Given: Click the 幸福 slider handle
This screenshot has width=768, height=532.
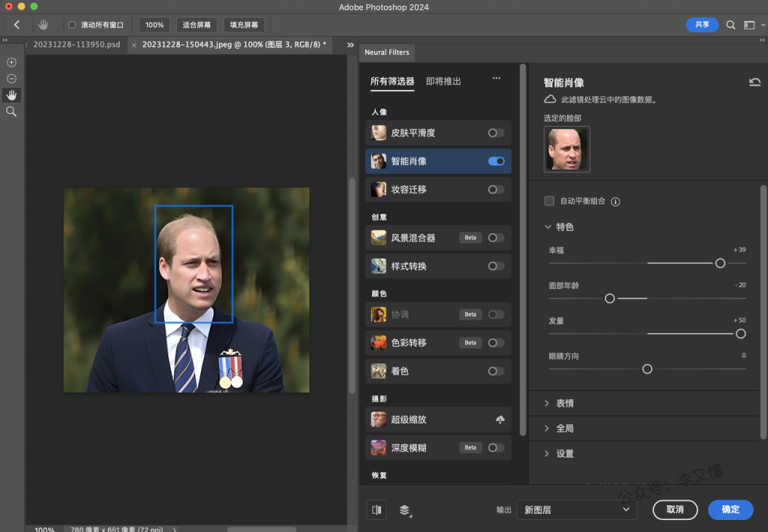Looking at the screenshot, I should pos(720,263).
